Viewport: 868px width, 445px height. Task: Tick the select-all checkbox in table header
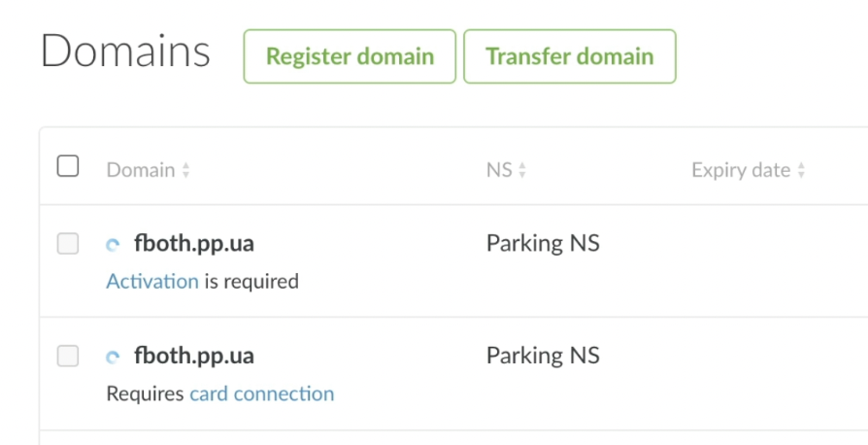pos(68,166)
